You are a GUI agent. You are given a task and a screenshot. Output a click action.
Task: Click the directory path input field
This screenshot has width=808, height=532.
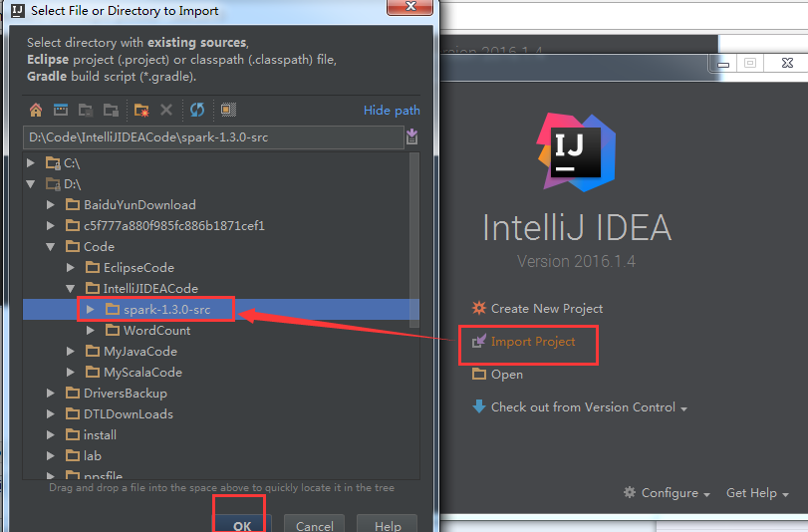(213, 137)
